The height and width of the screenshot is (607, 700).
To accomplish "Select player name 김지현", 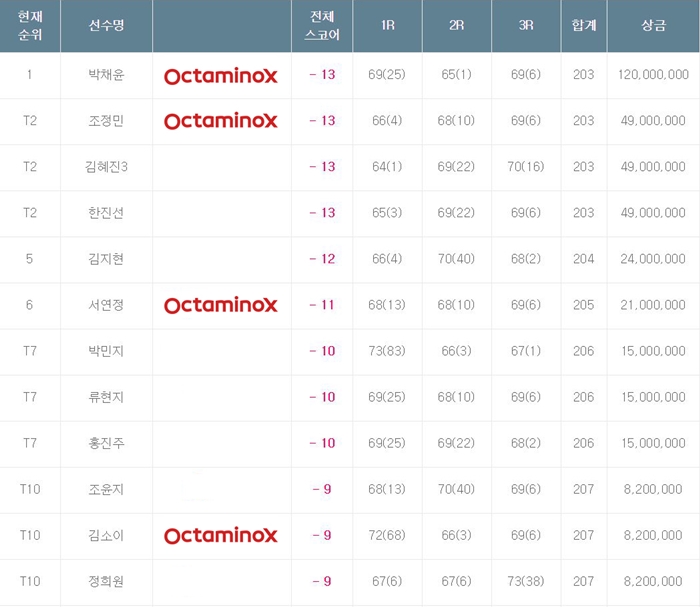I will pyautogui.click(x=106, y=259).
